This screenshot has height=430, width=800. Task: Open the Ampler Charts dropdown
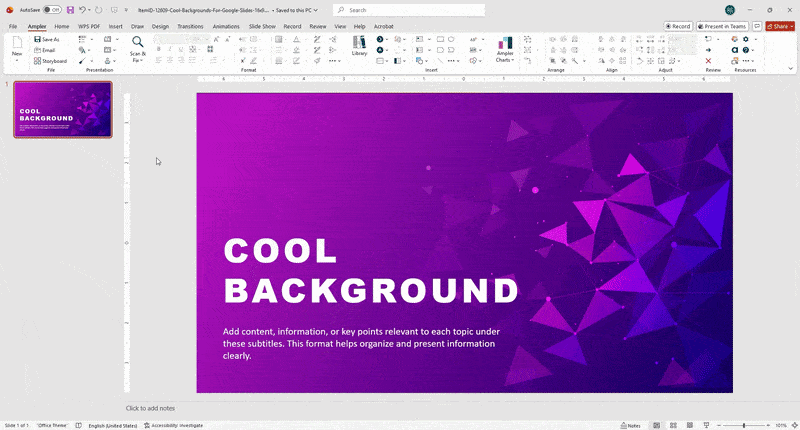(505, 49)
